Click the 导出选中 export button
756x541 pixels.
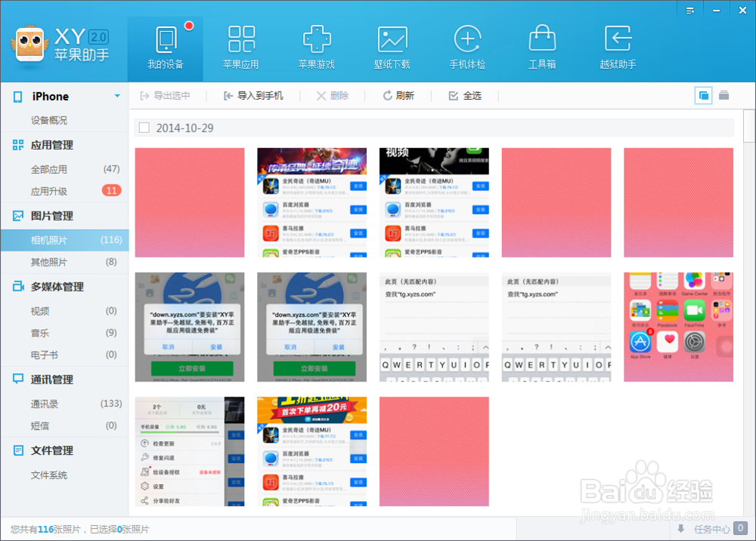[x=165, y=96]
